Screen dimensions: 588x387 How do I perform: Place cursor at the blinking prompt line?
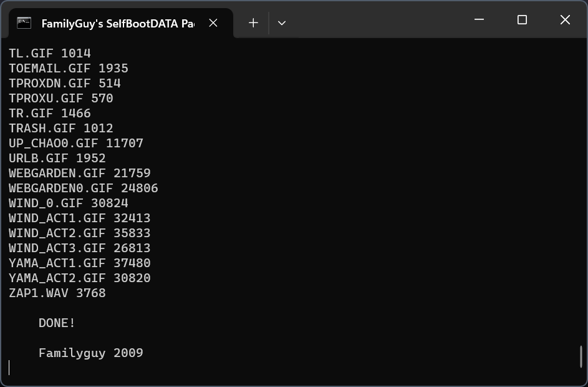pyautogui.click(x=10, y=368)
